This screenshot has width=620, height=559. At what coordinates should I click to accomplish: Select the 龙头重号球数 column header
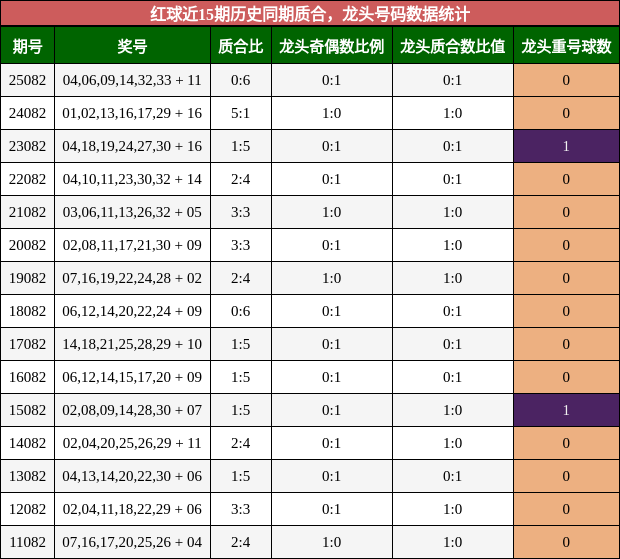[567, 45]
